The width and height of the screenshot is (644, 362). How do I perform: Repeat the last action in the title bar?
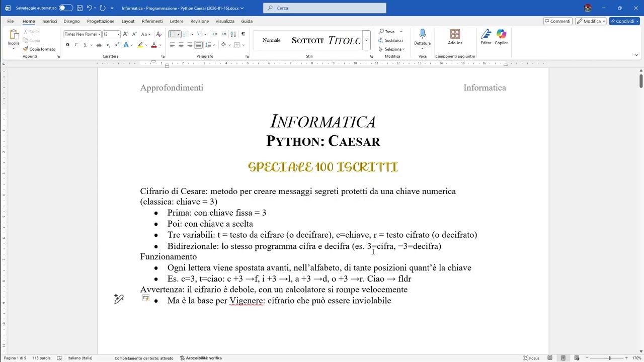tap(103, 8)
